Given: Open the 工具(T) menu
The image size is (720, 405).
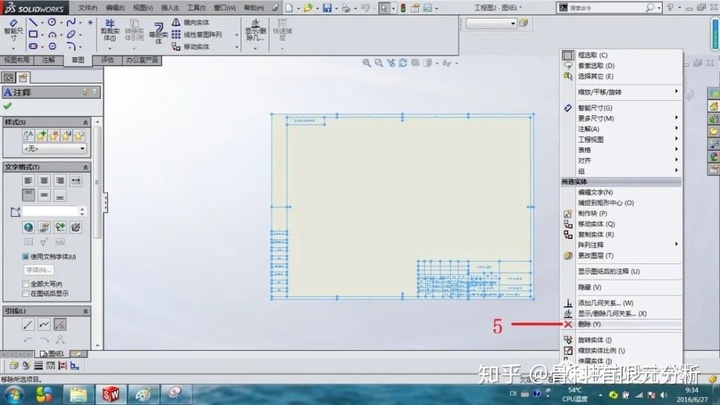Looking at the screenshot, I should coord(196,8).
